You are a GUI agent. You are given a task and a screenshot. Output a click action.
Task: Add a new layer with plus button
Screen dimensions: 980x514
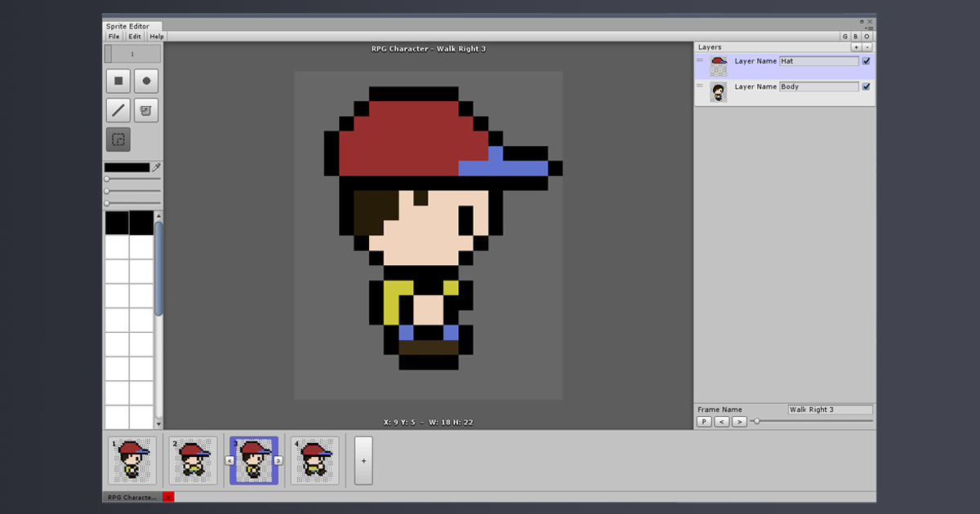pos(856,47)
